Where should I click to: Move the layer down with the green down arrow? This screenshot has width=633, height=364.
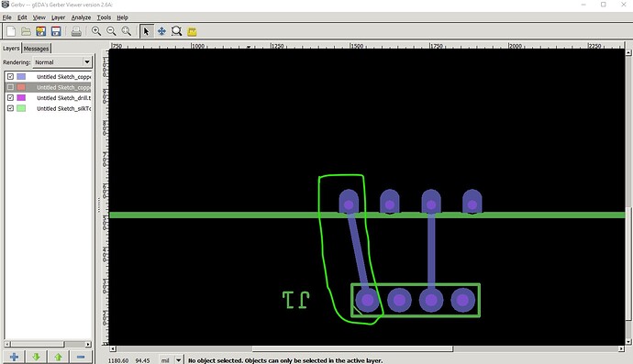pyautogui.click(x=36, y=358)
